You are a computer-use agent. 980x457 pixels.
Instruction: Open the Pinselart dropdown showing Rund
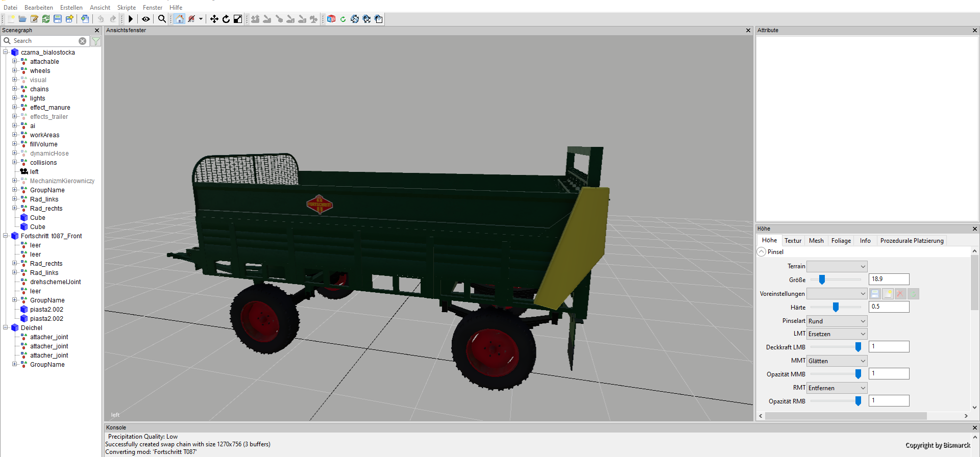coord(837,321)
